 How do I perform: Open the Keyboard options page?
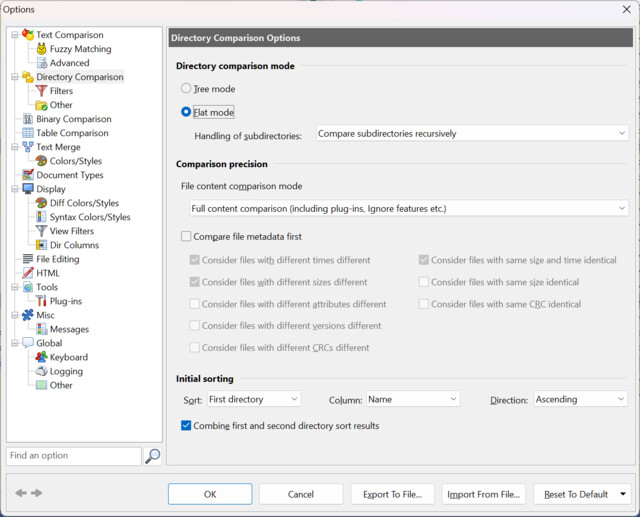[x=69, y=357]
